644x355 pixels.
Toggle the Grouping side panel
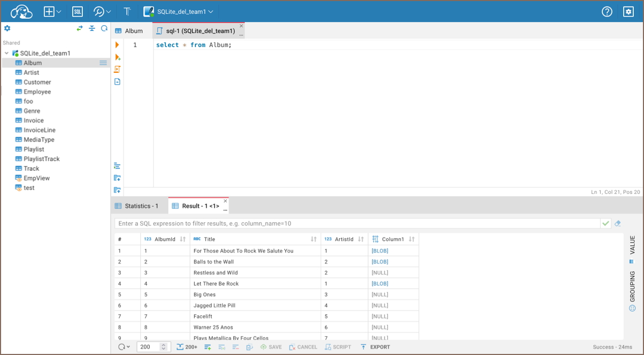click(632, 291)
